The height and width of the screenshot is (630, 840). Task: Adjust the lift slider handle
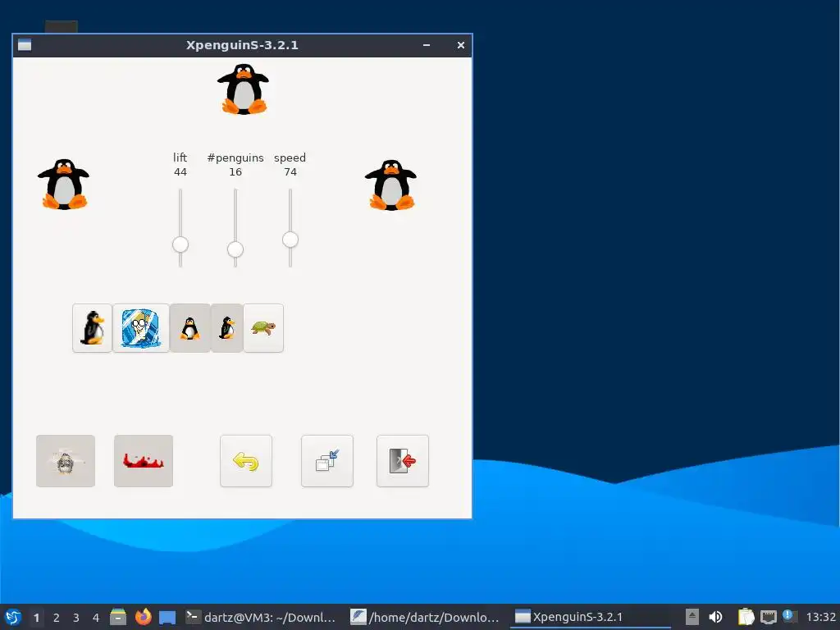[180, 244]
